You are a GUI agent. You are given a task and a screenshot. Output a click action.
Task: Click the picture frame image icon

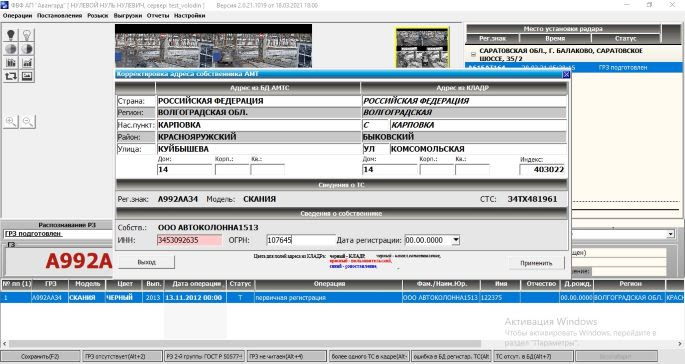click(x=27, y=76)
